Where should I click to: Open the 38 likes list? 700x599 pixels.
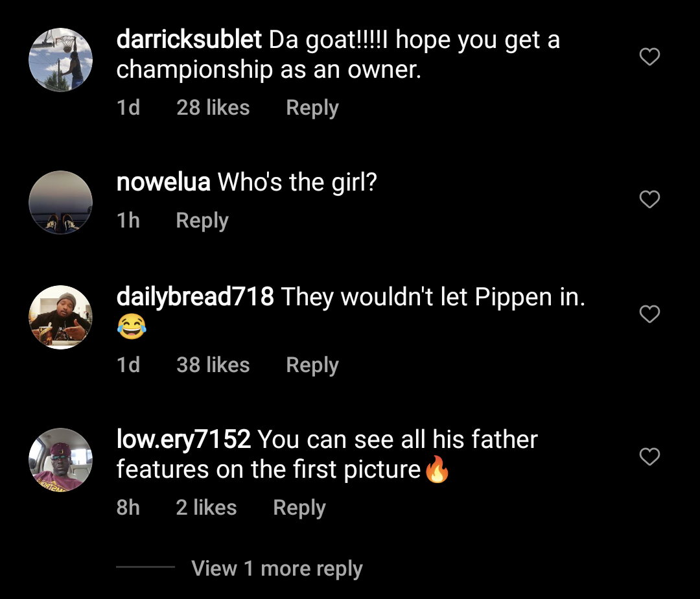[213, 365]
